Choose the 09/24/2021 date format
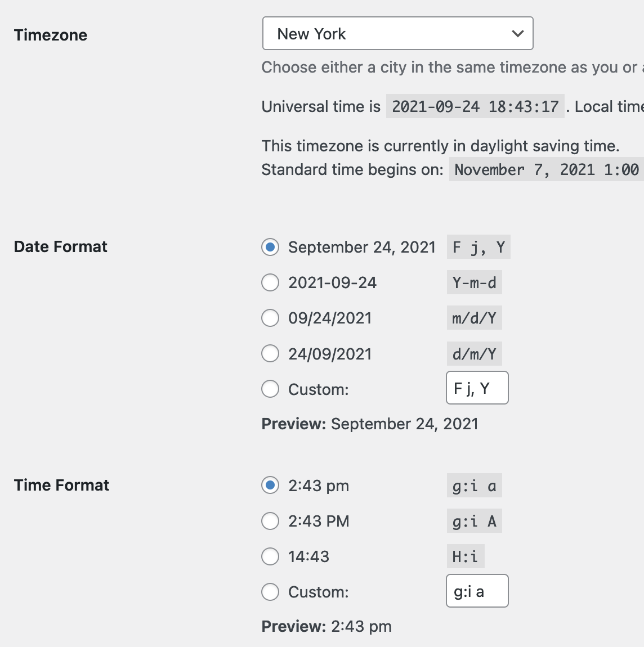 [x=270, y=318]
